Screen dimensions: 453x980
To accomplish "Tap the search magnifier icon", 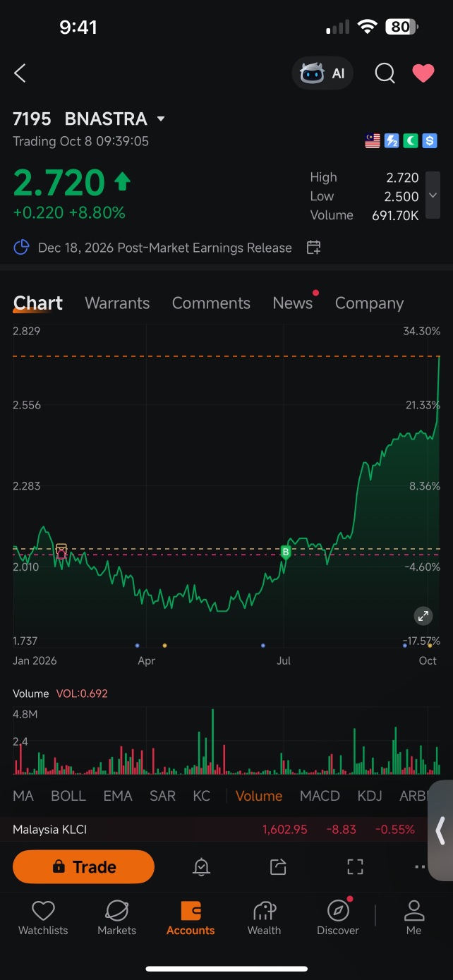I will click(x=385, y=73).
